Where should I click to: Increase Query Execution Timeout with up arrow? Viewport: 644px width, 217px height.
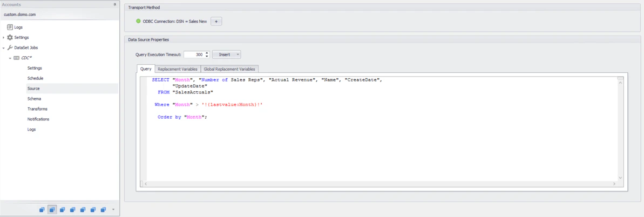pos(207,52)
